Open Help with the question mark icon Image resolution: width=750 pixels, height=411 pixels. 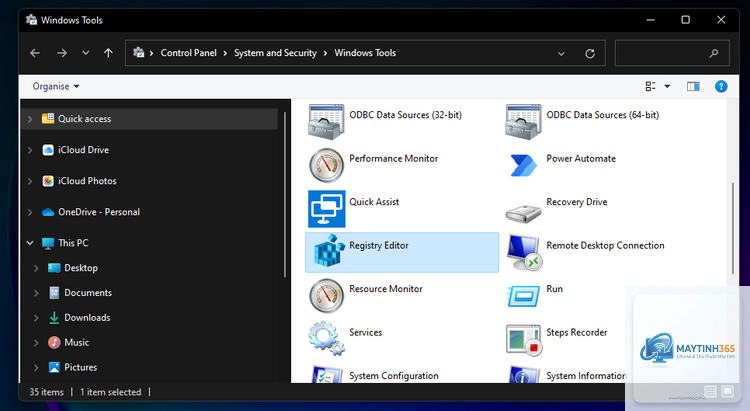(x=721, y=86)
